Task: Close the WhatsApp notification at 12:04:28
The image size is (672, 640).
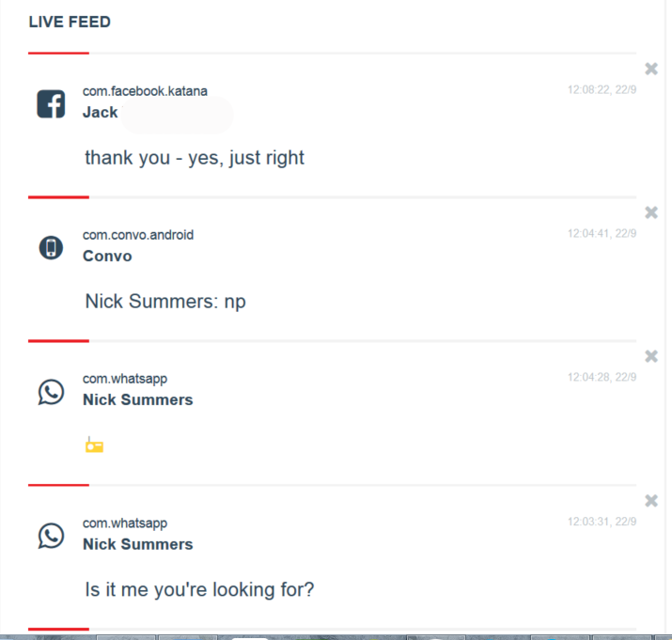Action: pos(651,356)
